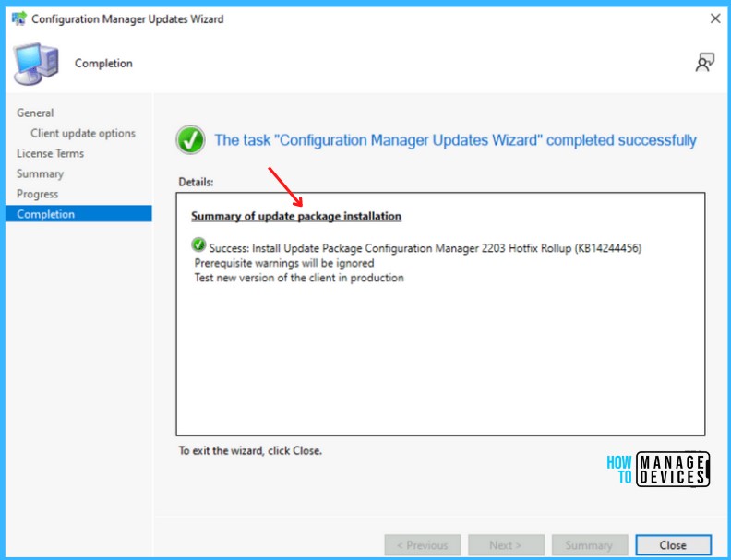Click the task completed successfully message
Viewport: 731px width, 560px height.
tap(455, 139)
